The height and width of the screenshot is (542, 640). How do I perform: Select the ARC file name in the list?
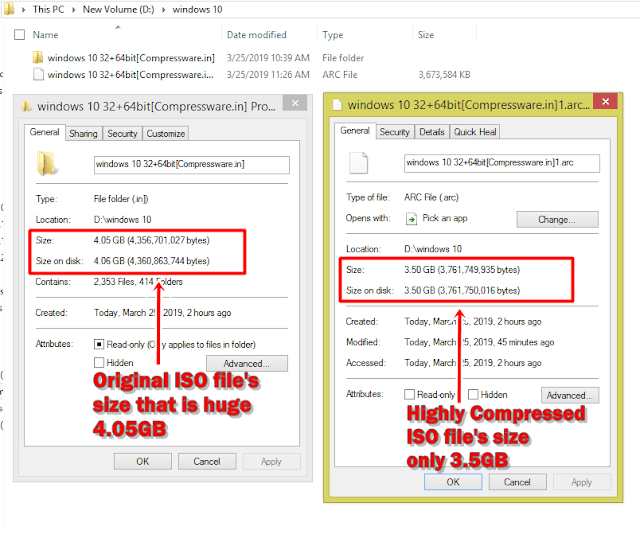tap(131, 75)
